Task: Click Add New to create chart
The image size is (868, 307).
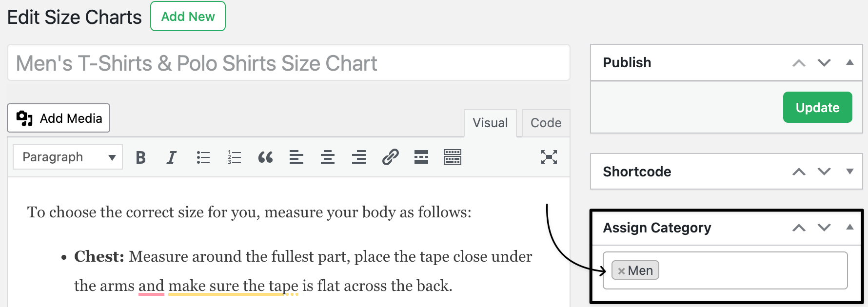Action: 188,16
